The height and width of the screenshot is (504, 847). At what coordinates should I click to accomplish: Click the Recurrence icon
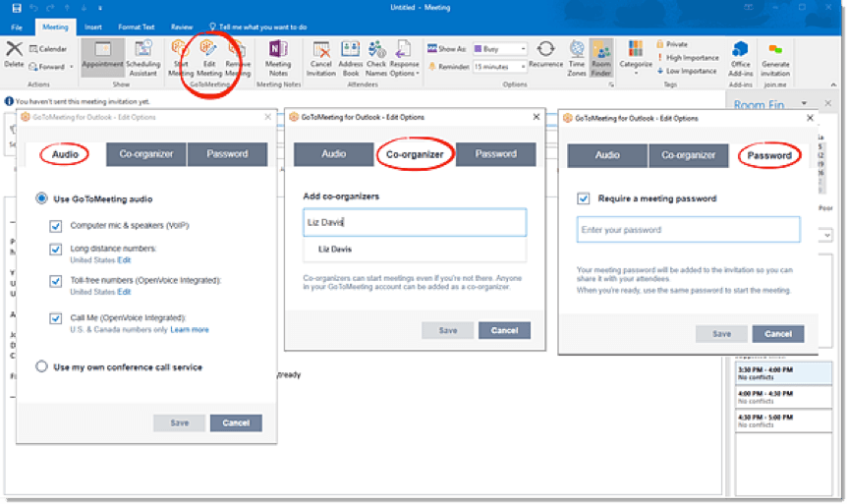point(545,54)
